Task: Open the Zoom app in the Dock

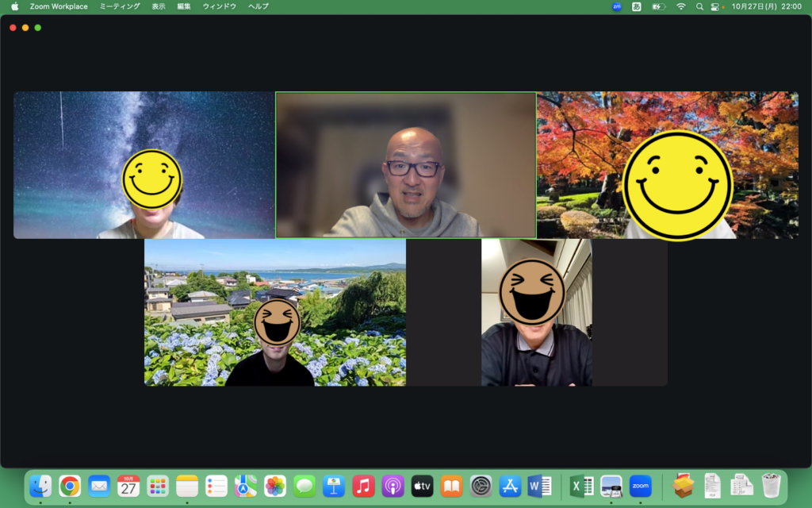Action: pyautogui.click(x=640, y=486)
